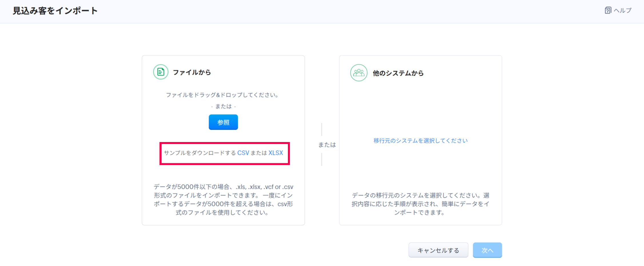Click the 5000件 file format description text
This screenshot has height=266, width=644.
(223, 199)
